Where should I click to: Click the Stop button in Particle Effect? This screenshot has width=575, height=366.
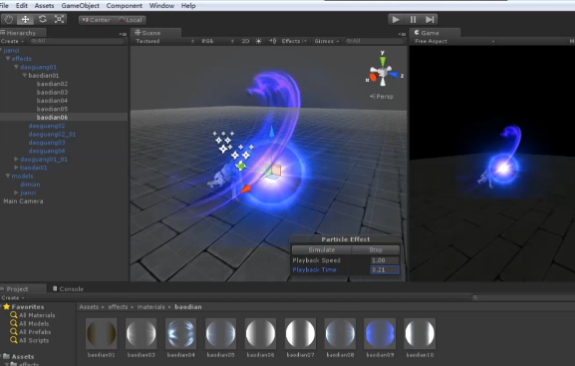pyautogui.click(x=376, y=250)
